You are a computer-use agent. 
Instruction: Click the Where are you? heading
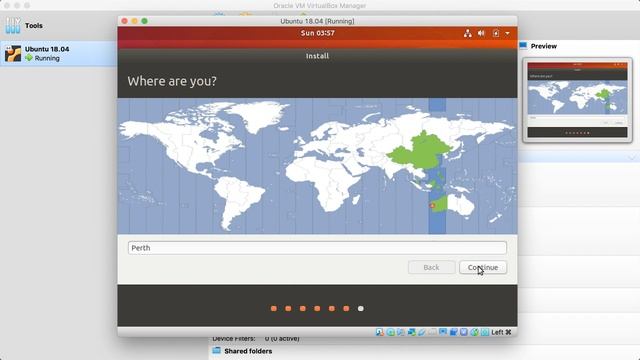(172, 81)
